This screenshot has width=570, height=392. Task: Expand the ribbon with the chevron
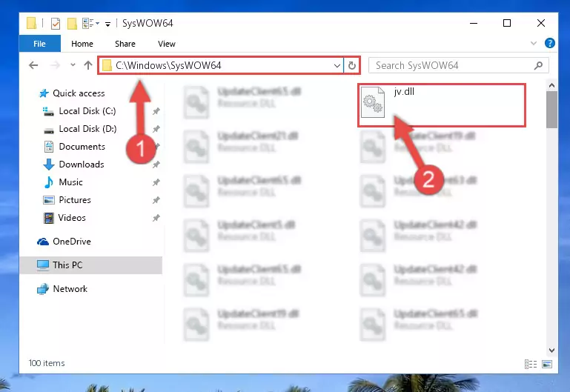click(x=533, y=43)
